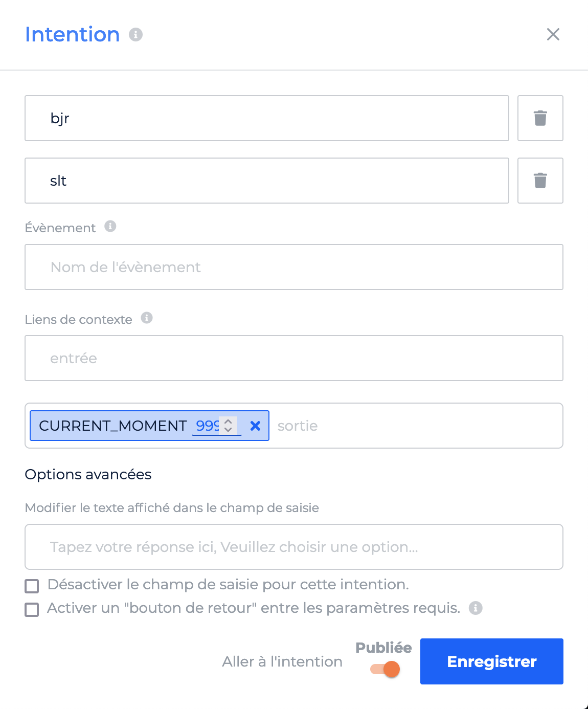The height and width of the screenshot is (709, 588).
Task: Click the info icon beside Évènement label
Action: (x=110, y=226)
